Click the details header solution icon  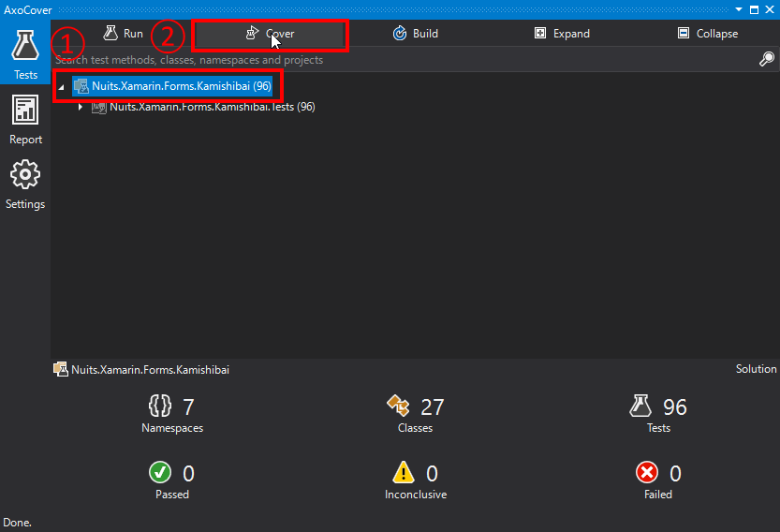pos(61,369)
